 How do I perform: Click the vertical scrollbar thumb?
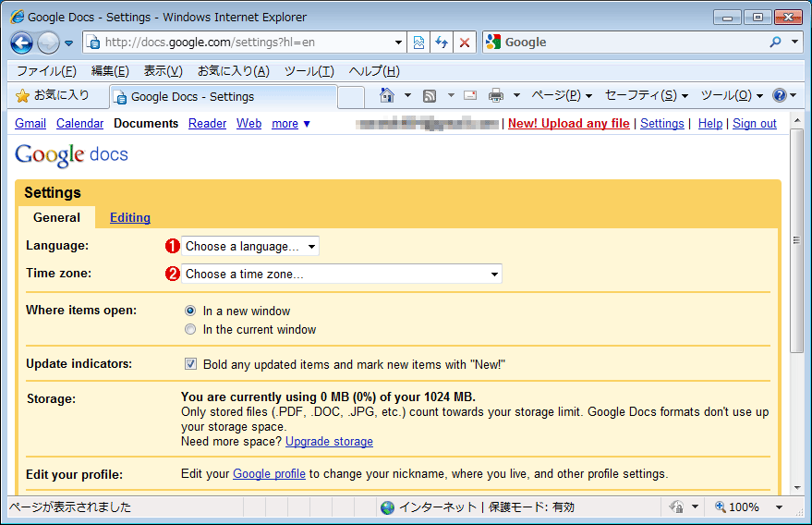click(x=797, y=240)
